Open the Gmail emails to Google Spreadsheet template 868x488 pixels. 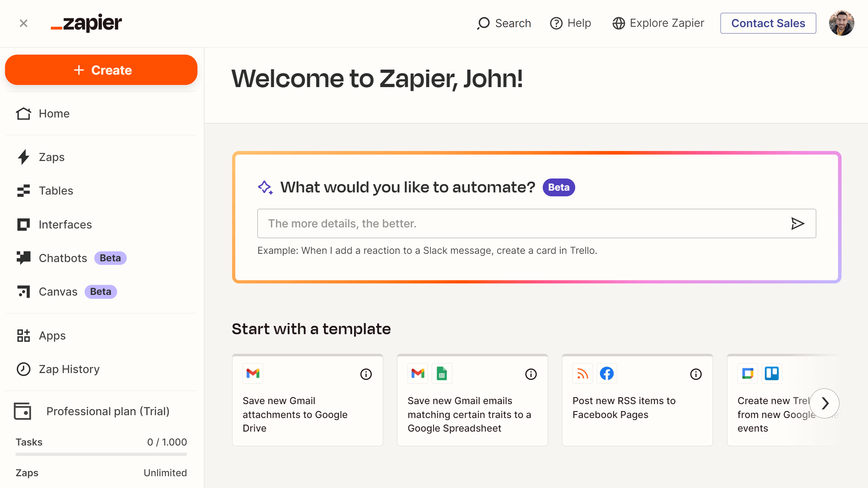coord(472,400)
